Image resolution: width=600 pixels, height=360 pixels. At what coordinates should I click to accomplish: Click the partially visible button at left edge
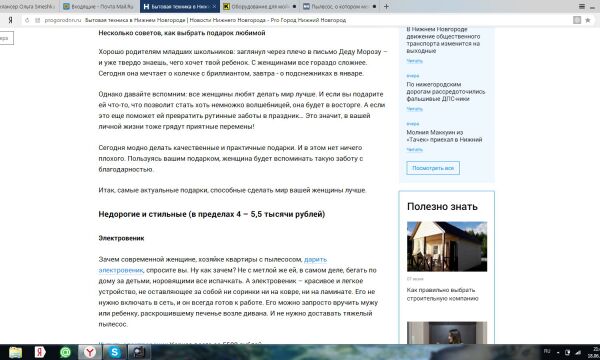click(7, 38)
